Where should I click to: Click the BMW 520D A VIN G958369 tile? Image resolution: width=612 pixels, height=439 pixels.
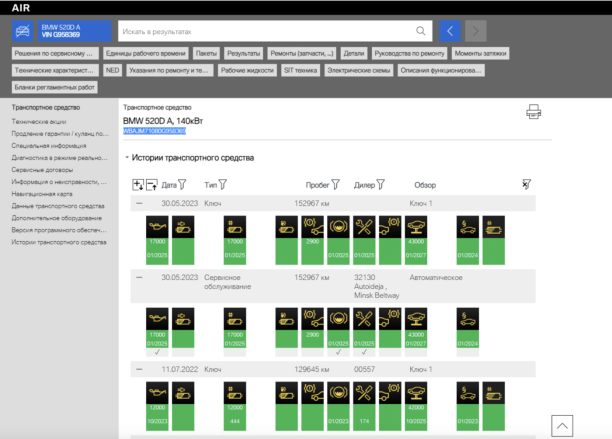(75, 31)
